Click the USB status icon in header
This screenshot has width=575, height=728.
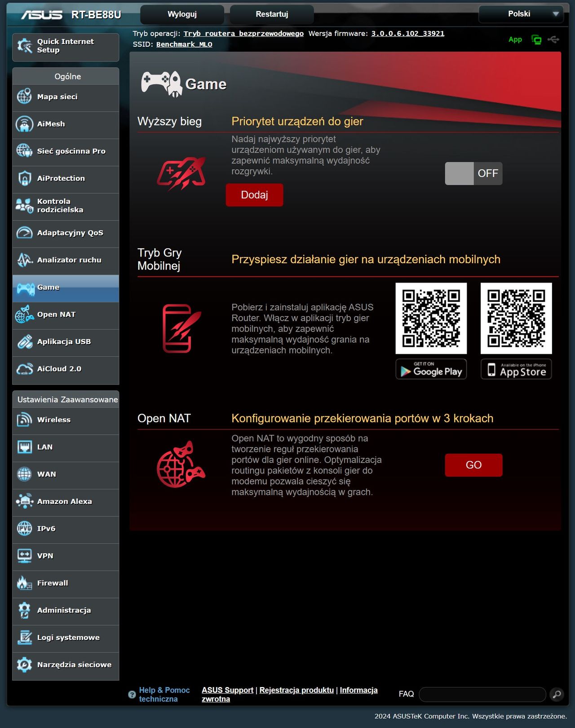tap(553, 40)
